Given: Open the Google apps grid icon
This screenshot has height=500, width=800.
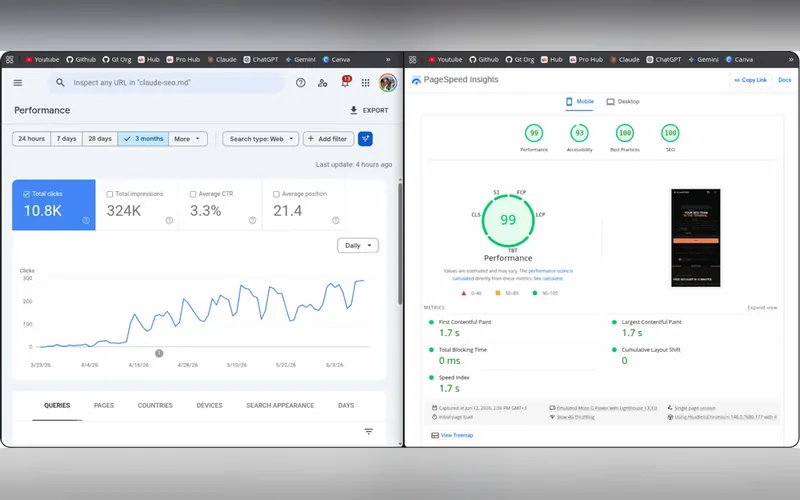Looking at the screenshot, I should (x=365, y=83).
